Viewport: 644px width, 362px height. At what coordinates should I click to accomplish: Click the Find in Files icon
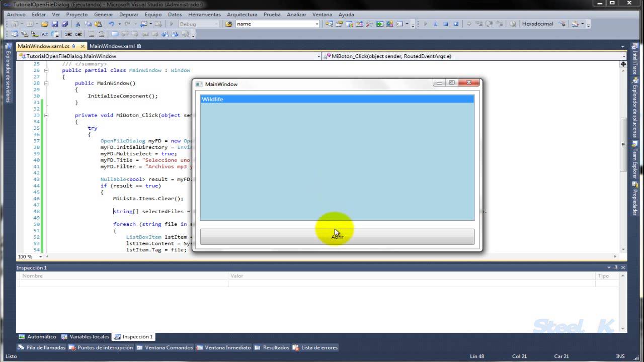pyautogui.click(x=228, y=24)
